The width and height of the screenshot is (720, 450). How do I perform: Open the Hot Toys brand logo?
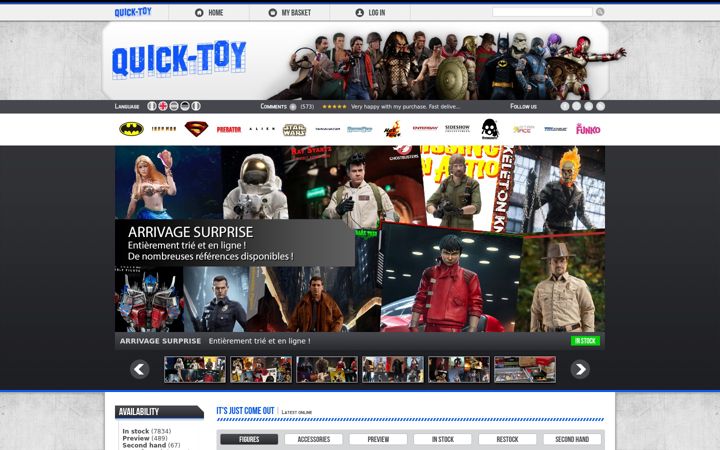392,129
